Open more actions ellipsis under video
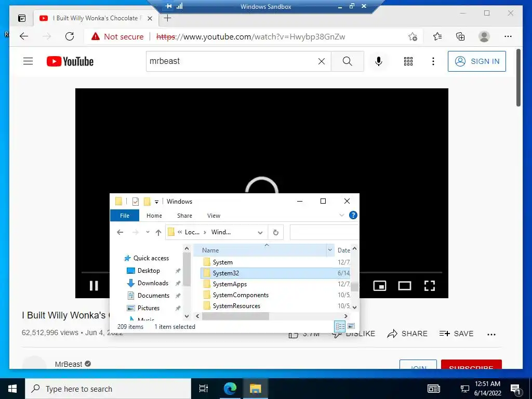The width and height of the screenshot is (532, 399). pos(491,334)
